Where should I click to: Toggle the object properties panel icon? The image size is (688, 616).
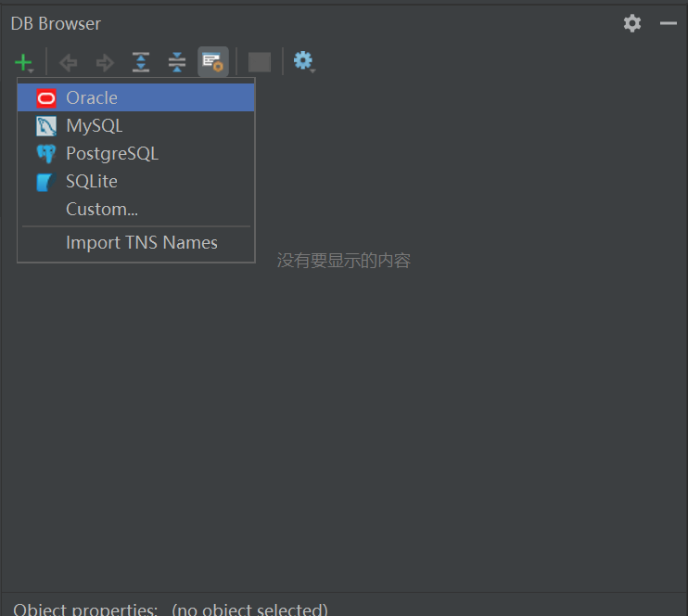(x=213, y=61)
